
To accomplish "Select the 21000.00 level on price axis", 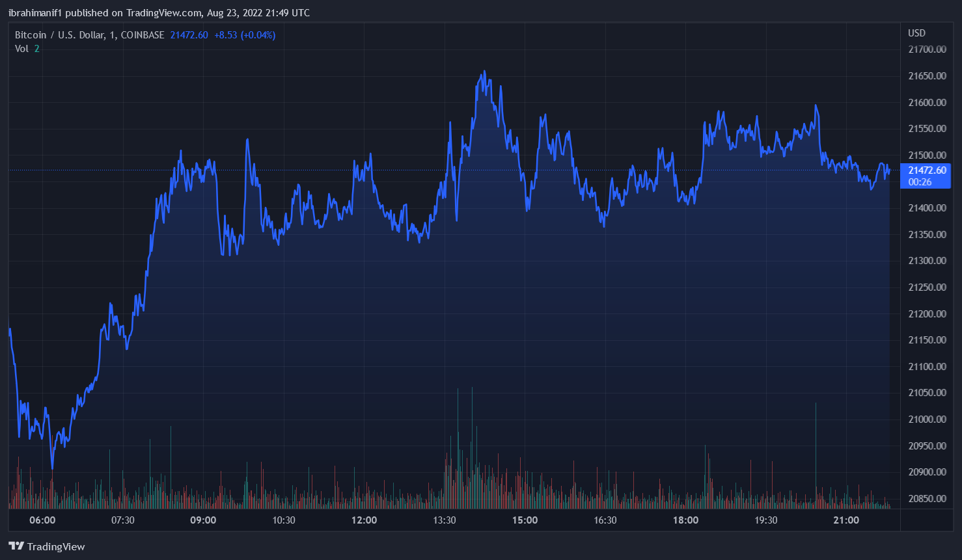I will tap(927, 420).
